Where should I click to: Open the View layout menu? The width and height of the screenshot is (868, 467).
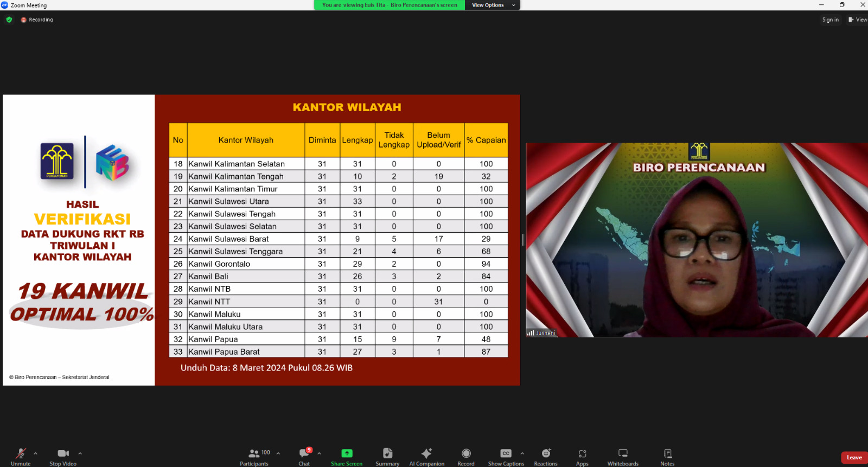coord(858,20)
